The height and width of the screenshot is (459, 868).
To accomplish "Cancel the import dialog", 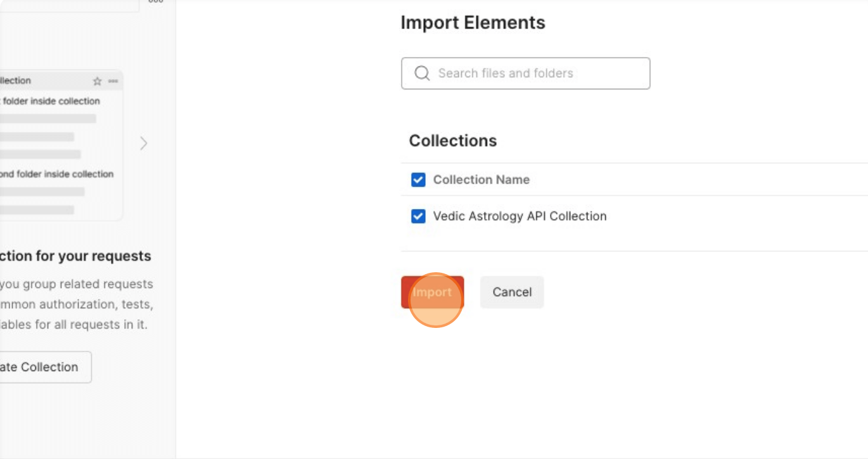I will coord(511,292).
